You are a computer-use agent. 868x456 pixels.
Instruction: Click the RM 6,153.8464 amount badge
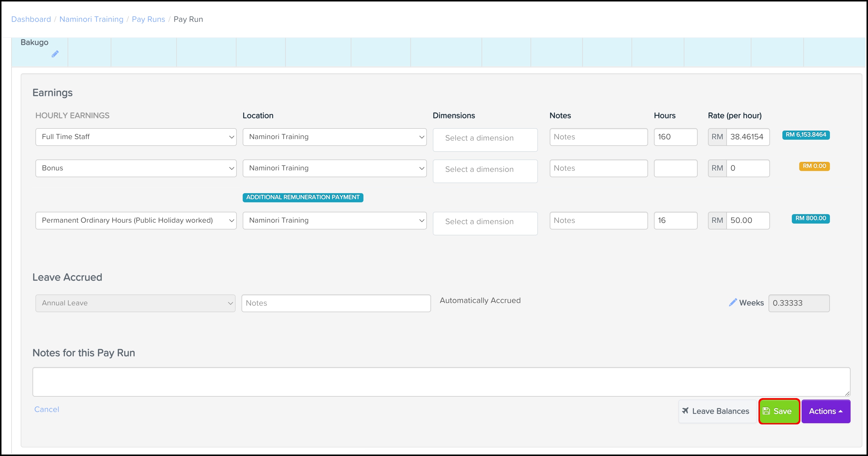805,135
